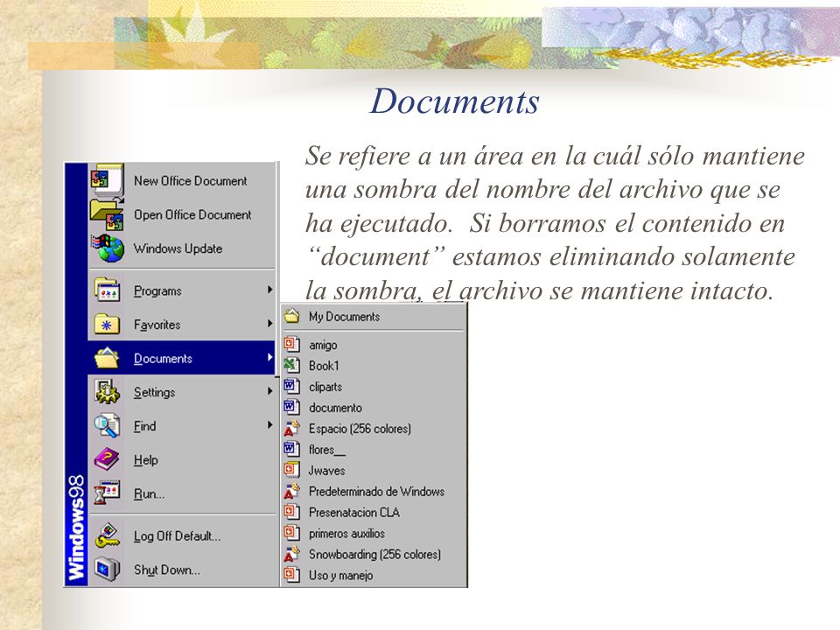Select Open Office Document menu entry

point(182,214)
